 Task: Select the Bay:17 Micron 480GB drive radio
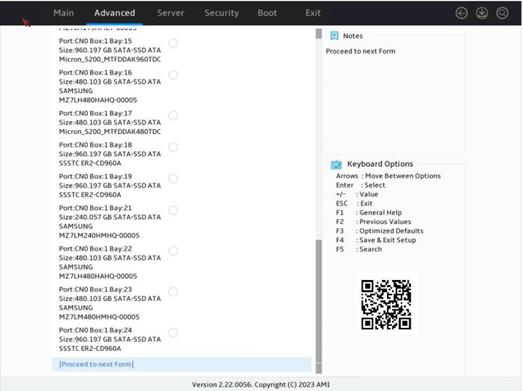coord(173,115)
